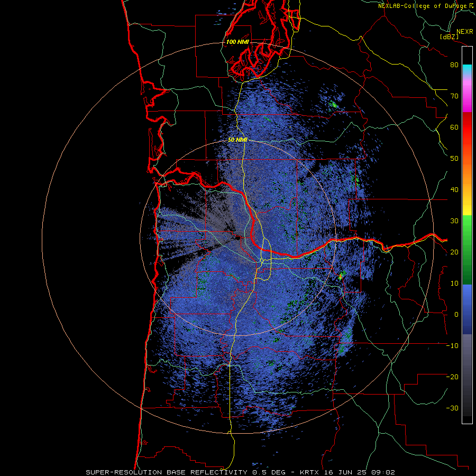This screenshot has width=476, height=476.
Task: Click the cyan top band of color bar
Action: point(467,69)
